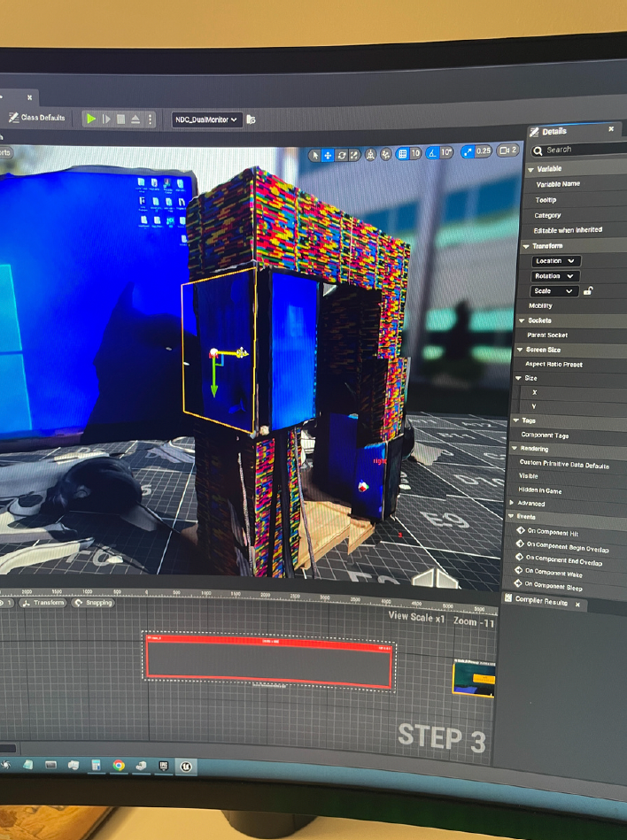Image resolution: width=627 pixels, height=840 pixels.
Task: Click the Eject button in the play toolbar
Action: [135, 119]
